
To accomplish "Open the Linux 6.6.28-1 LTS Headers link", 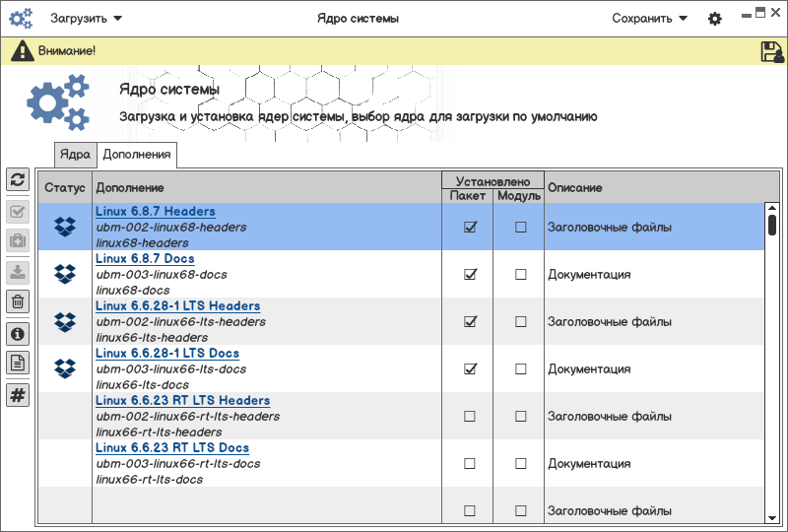I will click(177, 306).
